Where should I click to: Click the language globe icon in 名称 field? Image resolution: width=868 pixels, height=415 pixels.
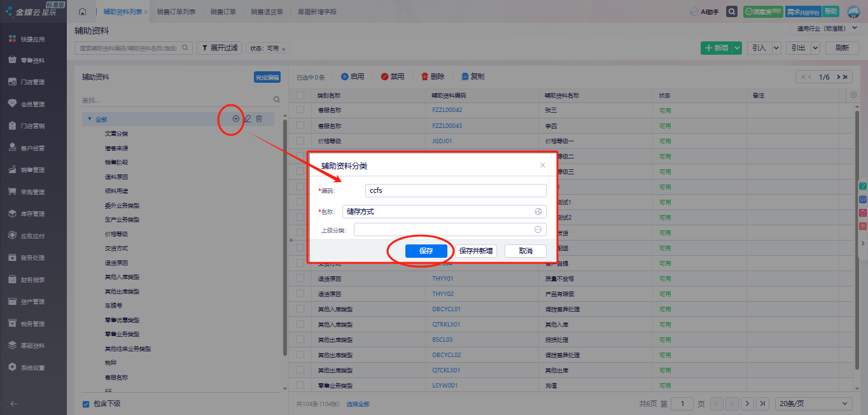[x=538, y=212]
